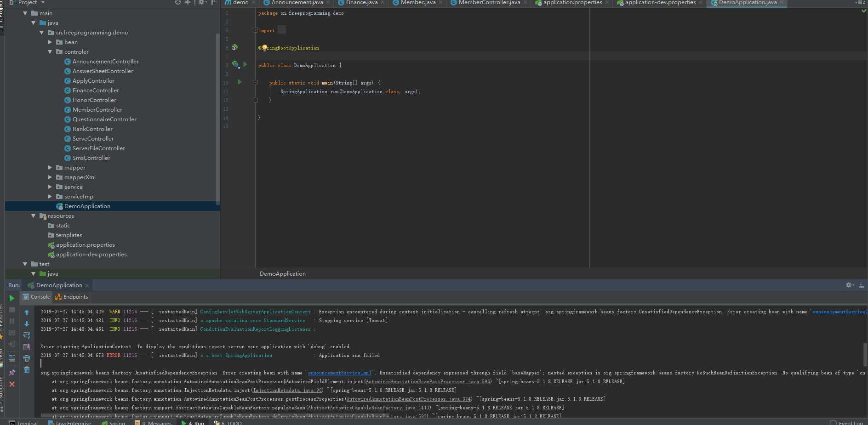Switch to MemberController.java editor tab
Screen dimensions: 868x425
489,3
